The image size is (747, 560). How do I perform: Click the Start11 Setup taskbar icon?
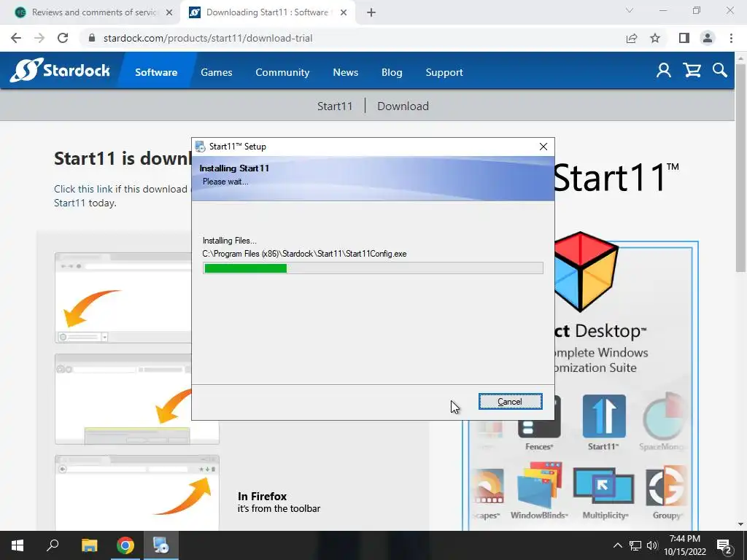point(161,545)
